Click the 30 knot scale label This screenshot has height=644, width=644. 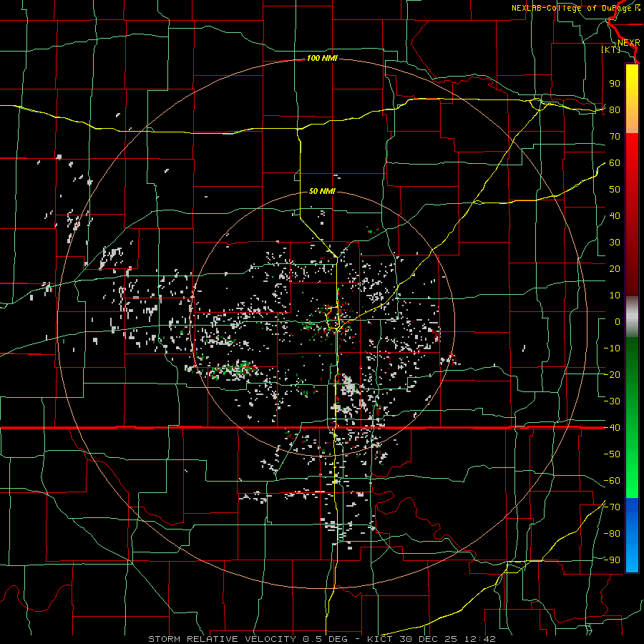point(615,243)
